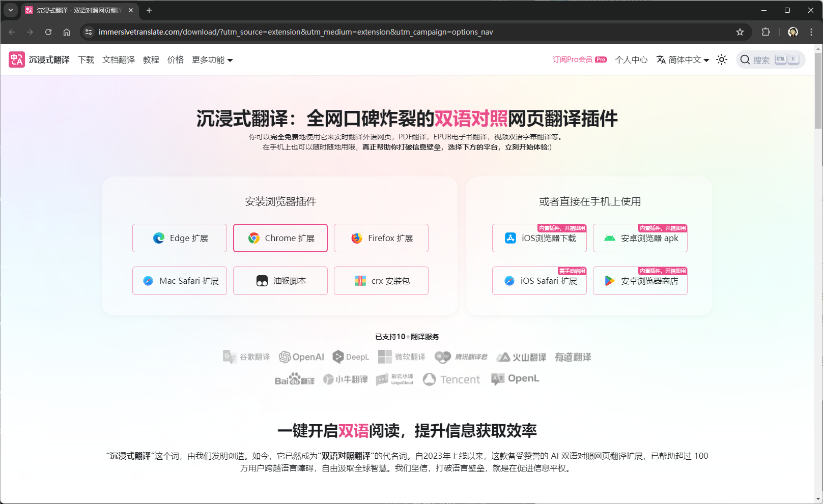The image size is (823, 504).
Task: Expand the 简体中文 language selector
Action: [x=683, y=60]
